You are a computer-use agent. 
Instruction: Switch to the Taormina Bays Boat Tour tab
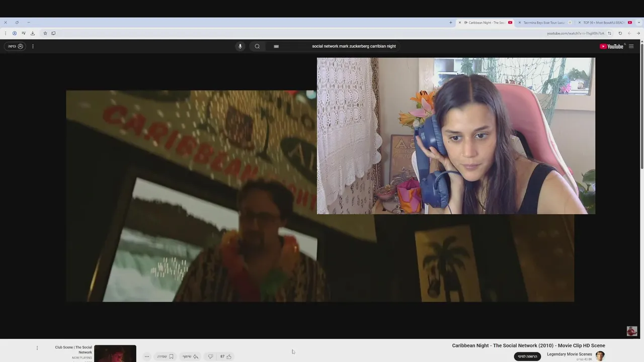pyautogui.click(x=545, y=23)
